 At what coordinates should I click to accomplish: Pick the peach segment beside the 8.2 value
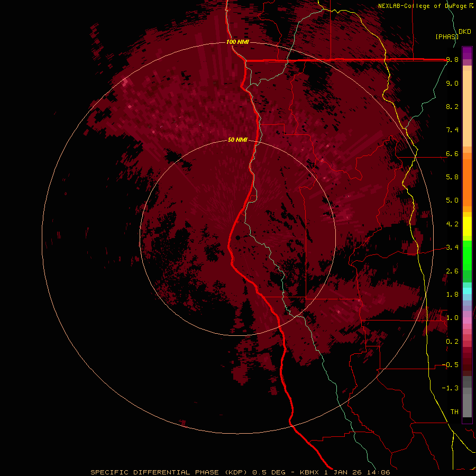[467, 108]
